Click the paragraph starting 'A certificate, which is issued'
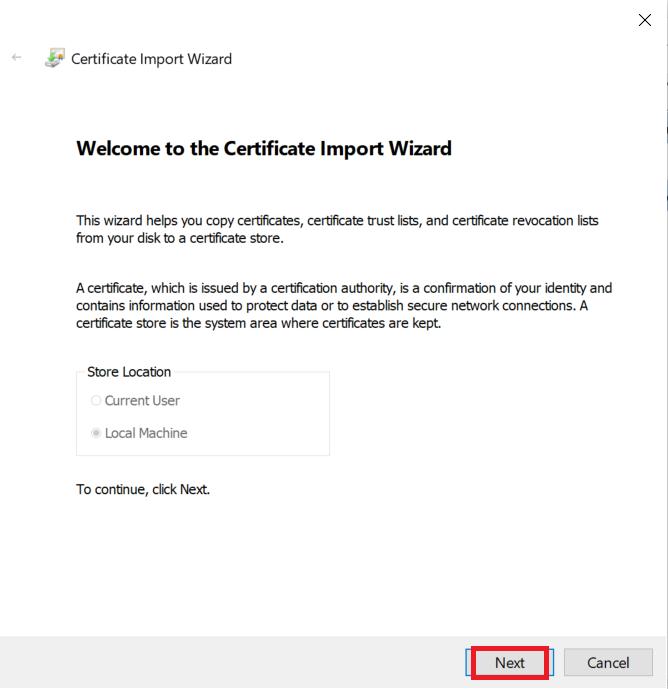 [344, 305]
